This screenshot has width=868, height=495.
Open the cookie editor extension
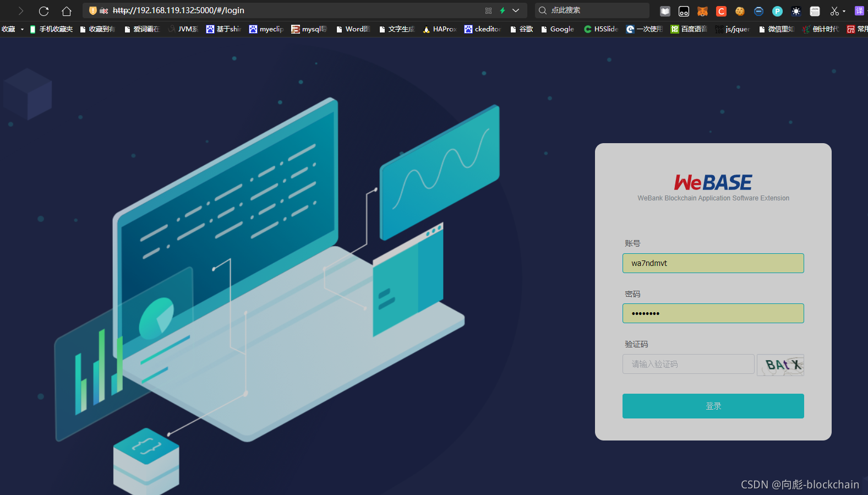(x=740, y=11)
